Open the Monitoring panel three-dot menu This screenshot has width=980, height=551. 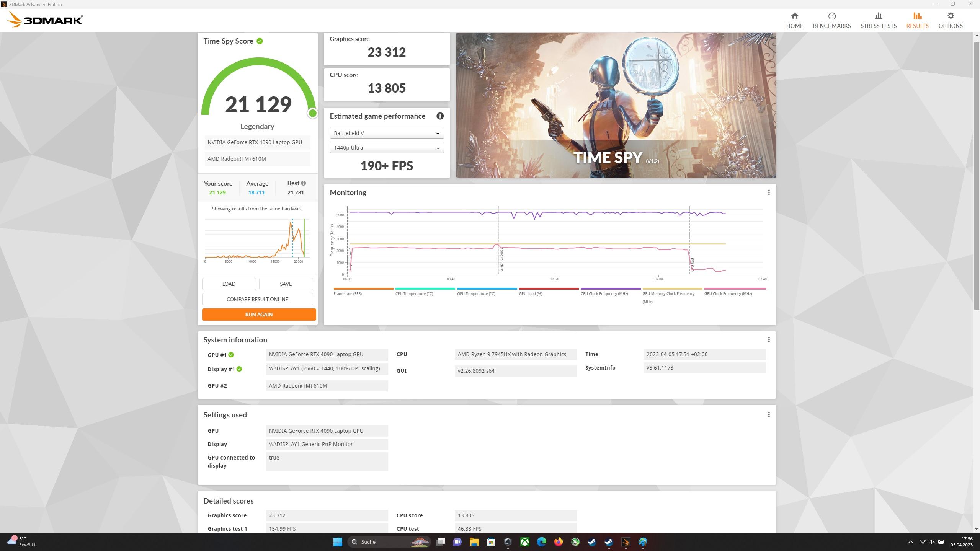pos(768,192)
